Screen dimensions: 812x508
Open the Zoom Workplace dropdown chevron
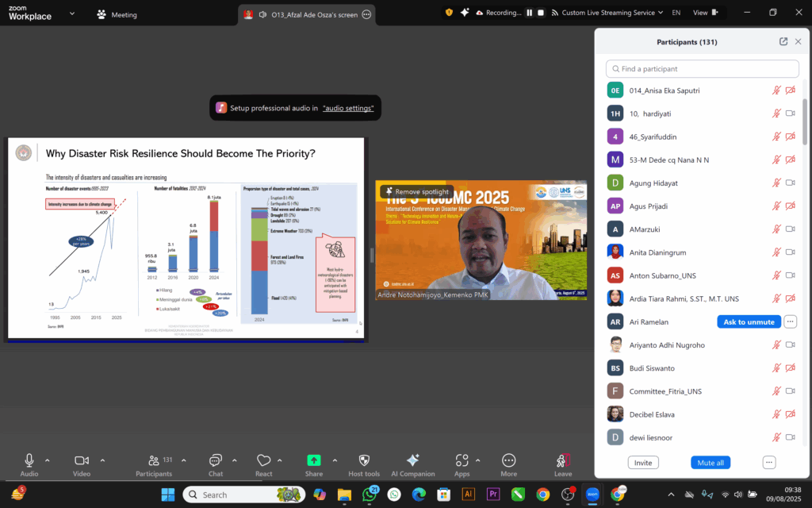[x=72, y=13]
